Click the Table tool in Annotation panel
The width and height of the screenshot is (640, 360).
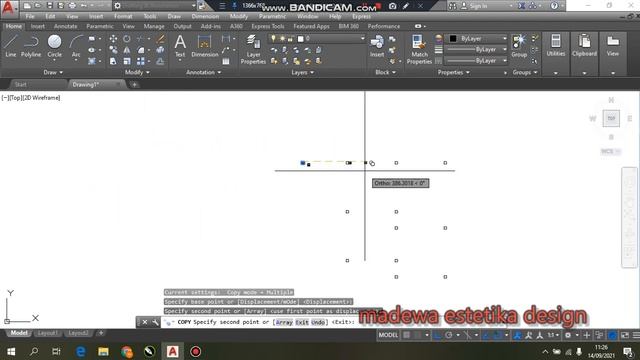point(226,61)
